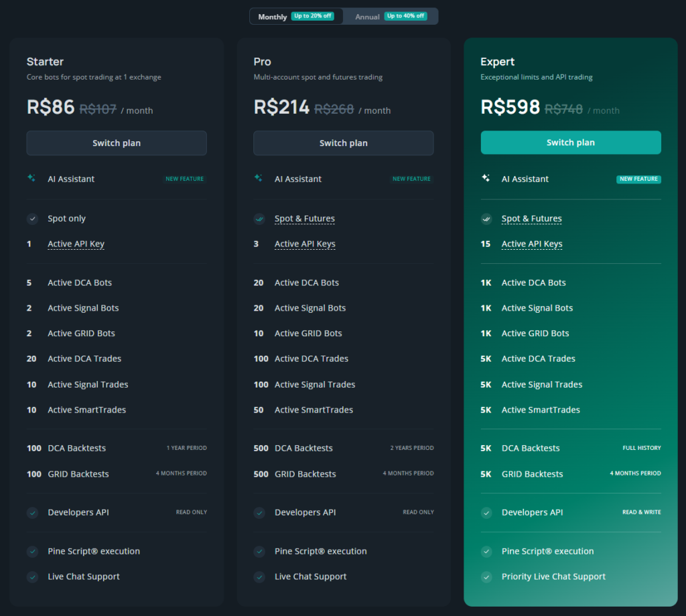Click the Pine Script check icon in Starter
Viewport: 686px width, 616px height.
tap(32, 551)
